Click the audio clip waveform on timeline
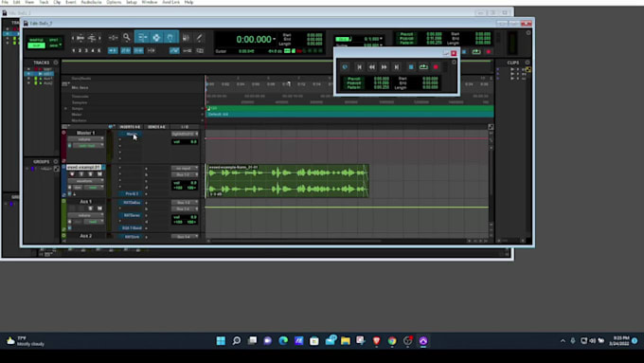The height and width of the screenshot is (363, 644). (287, 181)
